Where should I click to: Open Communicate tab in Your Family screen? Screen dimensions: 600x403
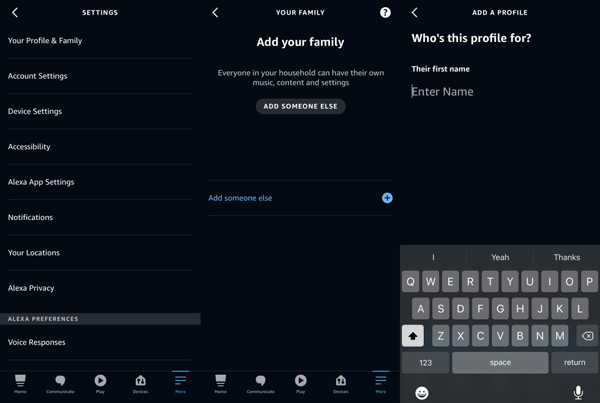[260, 383]
